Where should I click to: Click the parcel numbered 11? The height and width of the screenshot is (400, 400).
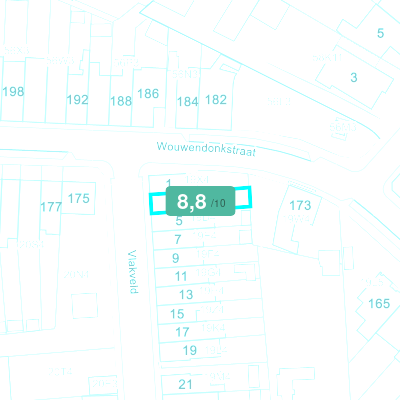point(181,276)
